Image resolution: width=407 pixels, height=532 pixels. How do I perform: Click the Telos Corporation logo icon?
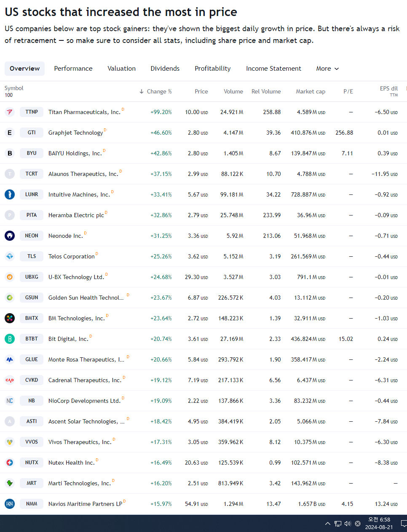pos(10,256)
